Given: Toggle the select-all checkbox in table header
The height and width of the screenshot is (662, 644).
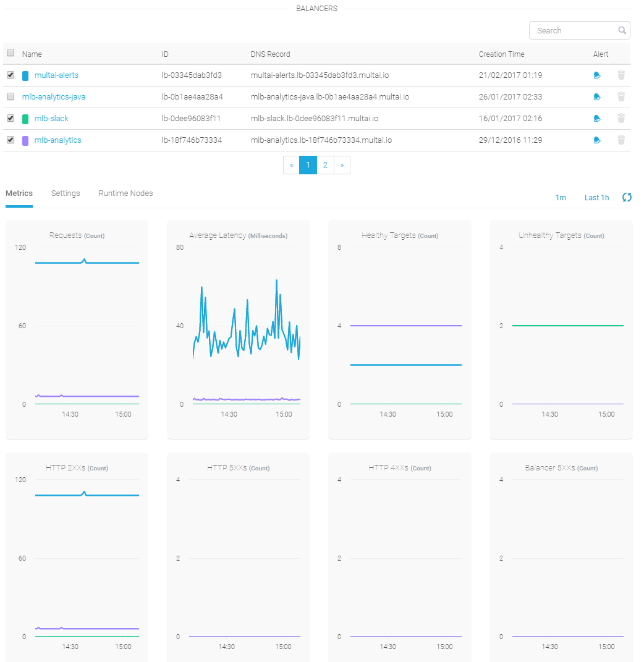Looking at the screenshot, I should (11, 53).
